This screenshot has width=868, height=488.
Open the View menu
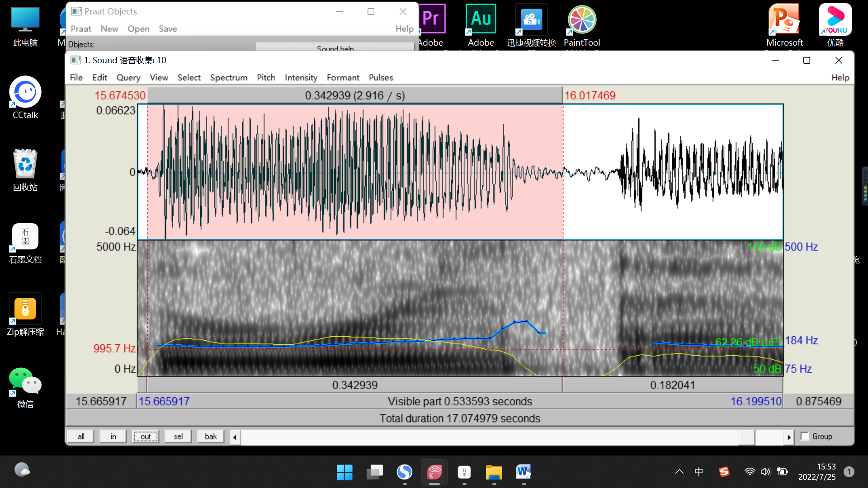[159, 77]
